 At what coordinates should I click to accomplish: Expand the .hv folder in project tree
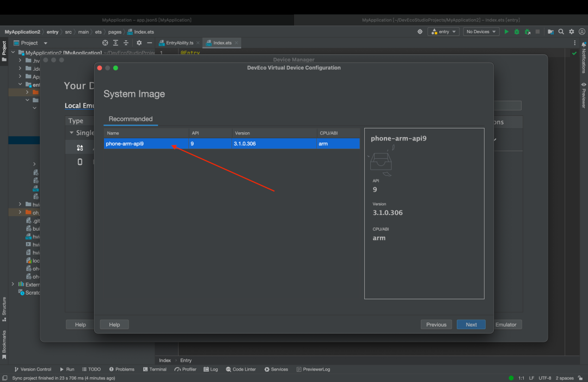tap(20, 60)
